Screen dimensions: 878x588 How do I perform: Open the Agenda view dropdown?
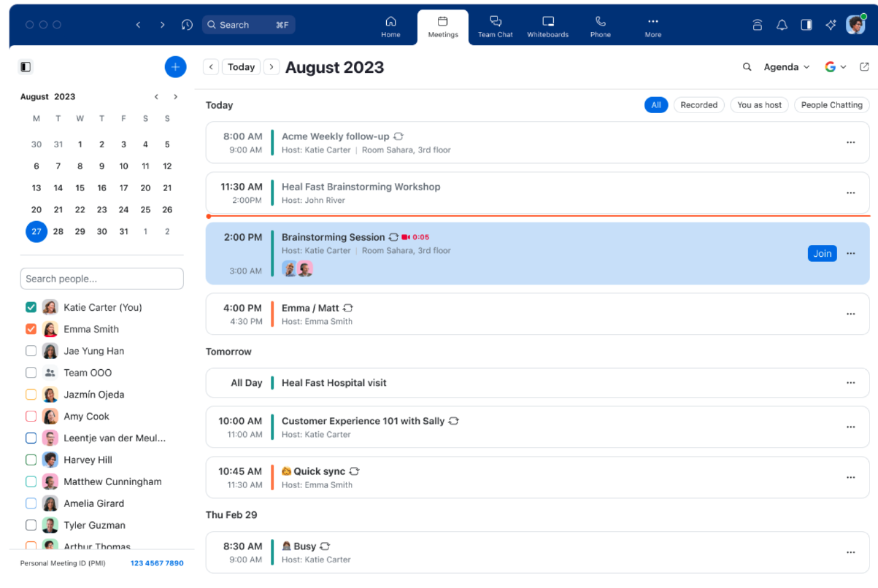coord(786,67)
